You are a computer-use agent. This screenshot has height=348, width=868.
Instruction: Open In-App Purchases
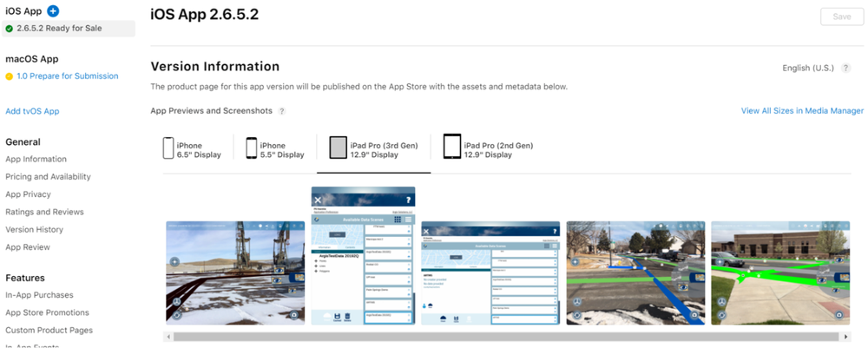click(x=39, y=295)
